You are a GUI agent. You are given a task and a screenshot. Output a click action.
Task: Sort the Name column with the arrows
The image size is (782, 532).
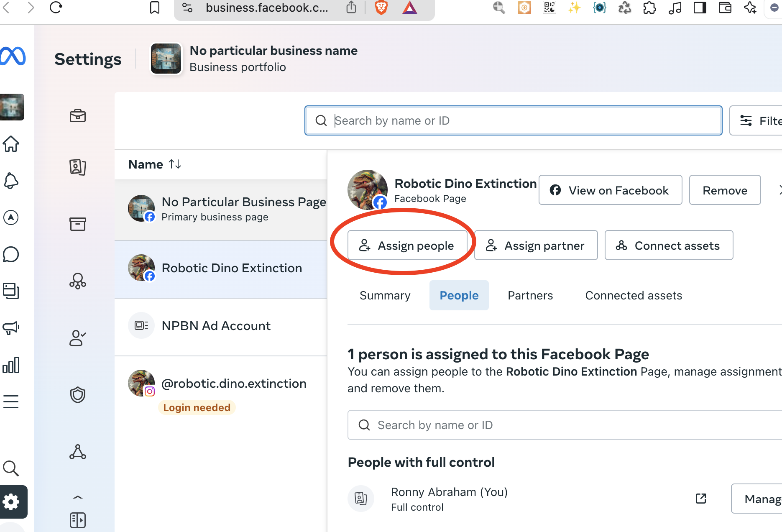click(176, 164)
